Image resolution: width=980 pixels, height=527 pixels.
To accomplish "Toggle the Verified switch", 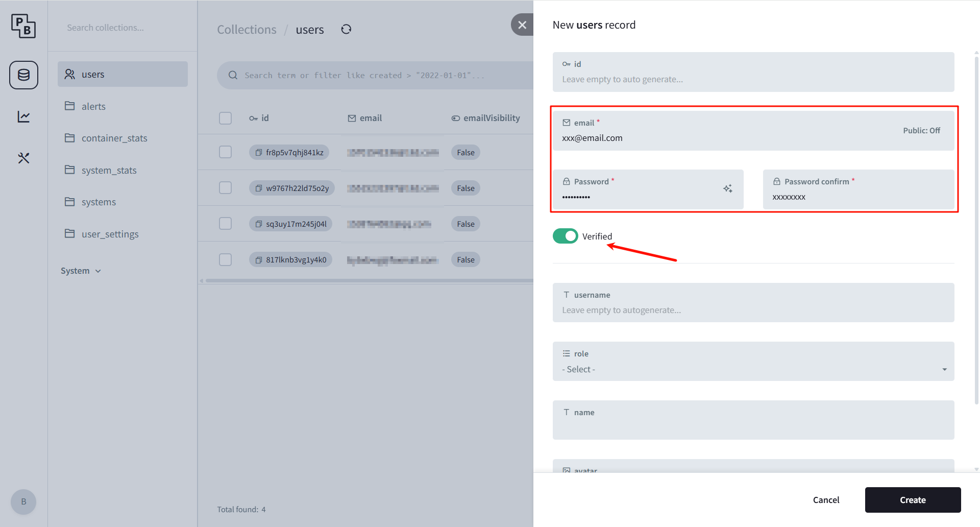I will [565, 236].
